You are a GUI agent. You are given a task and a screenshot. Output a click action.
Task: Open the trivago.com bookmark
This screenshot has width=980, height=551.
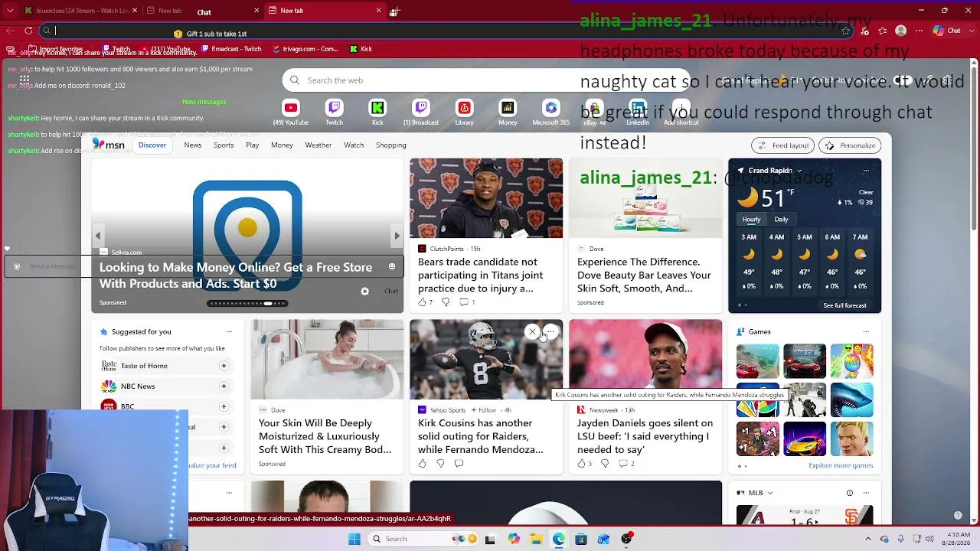304,49
